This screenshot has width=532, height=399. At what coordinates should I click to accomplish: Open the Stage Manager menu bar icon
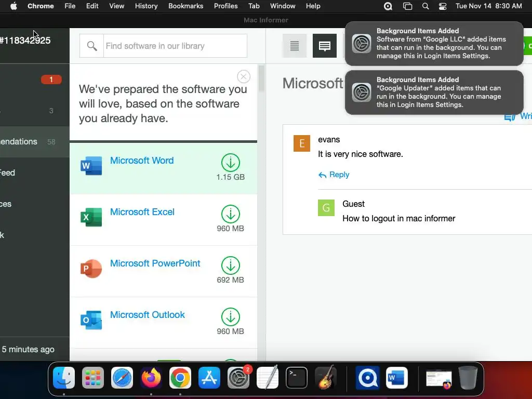pyautogui.click(x=407, y=6)
